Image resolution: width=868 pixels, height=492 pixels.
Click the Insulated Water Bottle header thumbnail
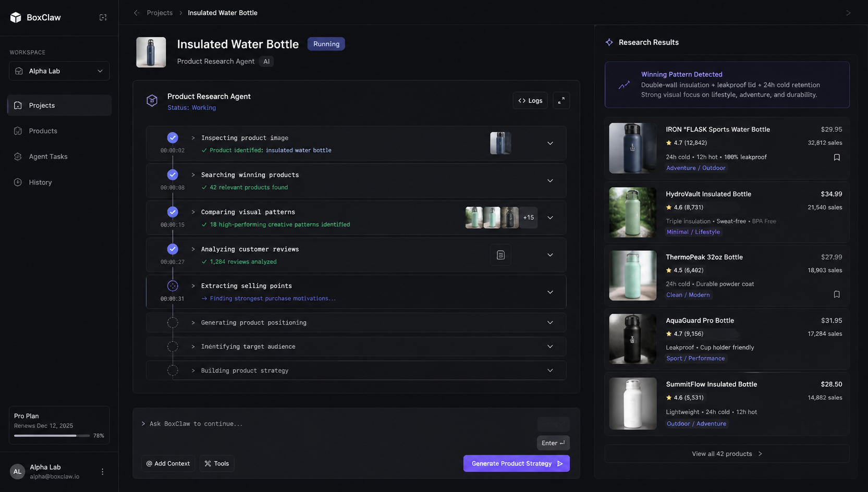pos(151,52)
